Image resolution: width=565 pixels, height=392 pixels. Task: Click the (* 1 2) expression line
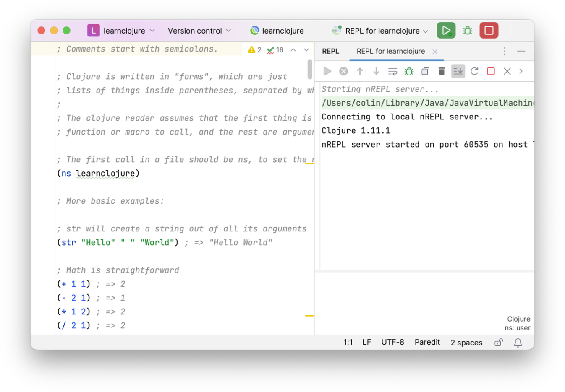[x=73, y=312]
